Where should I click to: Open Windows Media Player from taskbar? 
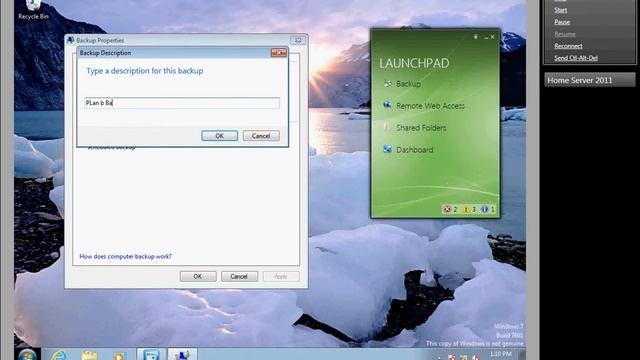click(x=119, y=355)
